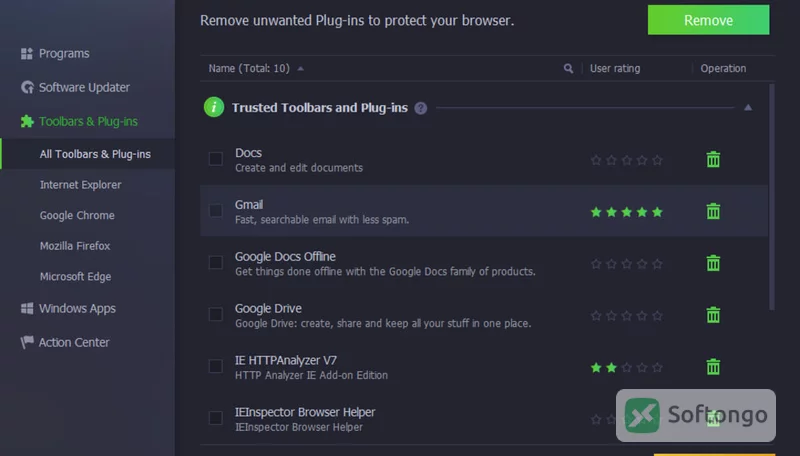Click IE HTTPAnalyzer V7 star rating
800x456 pixels.
pos(627,367)
